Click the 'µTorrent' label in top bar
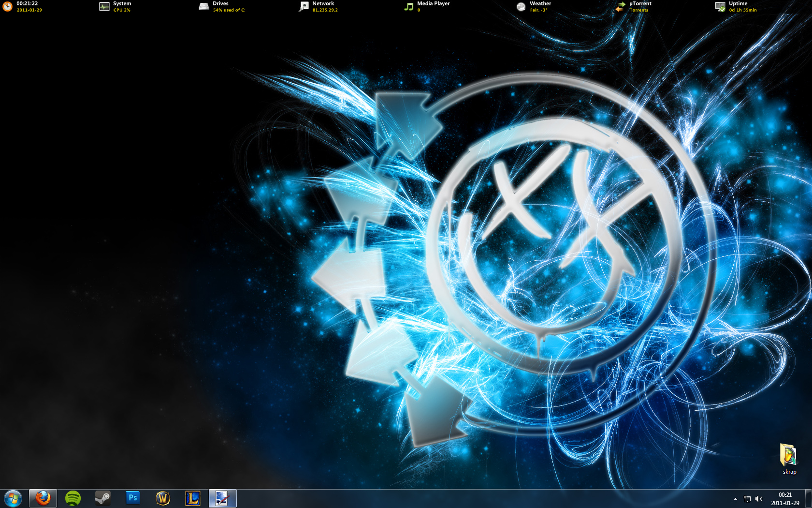This screenshot has height=508, width=812. click(x=640, y=3)
